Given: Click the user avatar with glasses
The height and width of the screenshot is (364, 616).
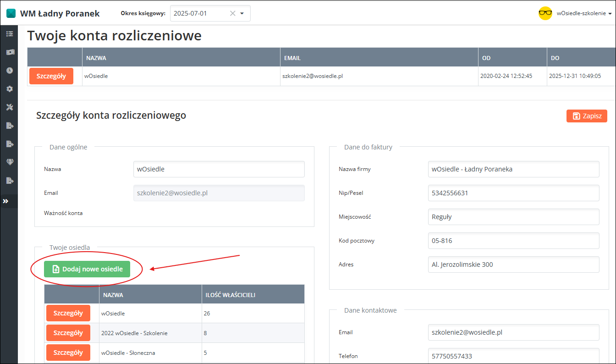Looking at the screenshot, I should click(545, 13).
